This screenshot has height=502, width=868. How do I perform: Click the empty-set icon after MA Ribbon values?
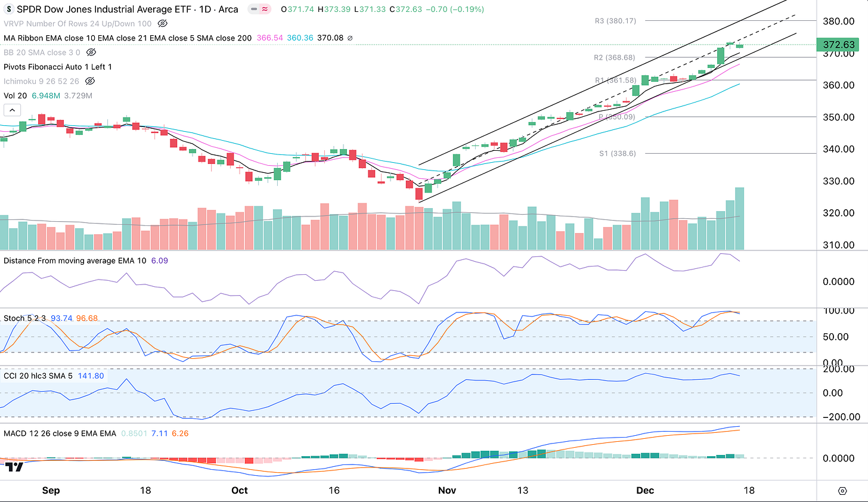350,38
